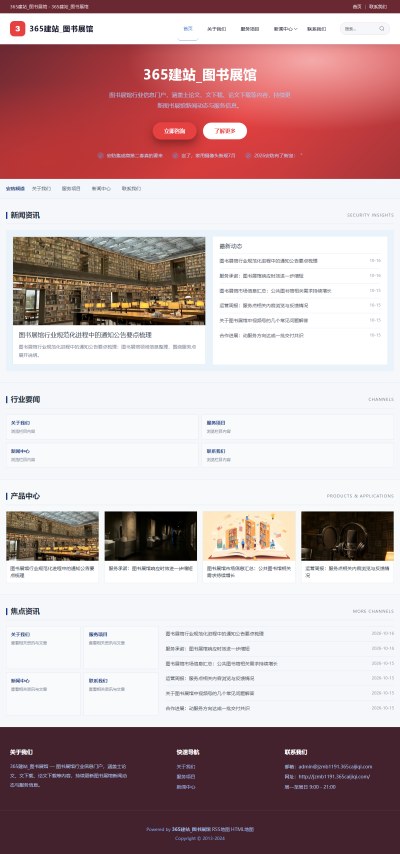Click 关于我们 card in 行业要闻 section
This screenshot has height=854, width=400.
[x=102, y=426]
